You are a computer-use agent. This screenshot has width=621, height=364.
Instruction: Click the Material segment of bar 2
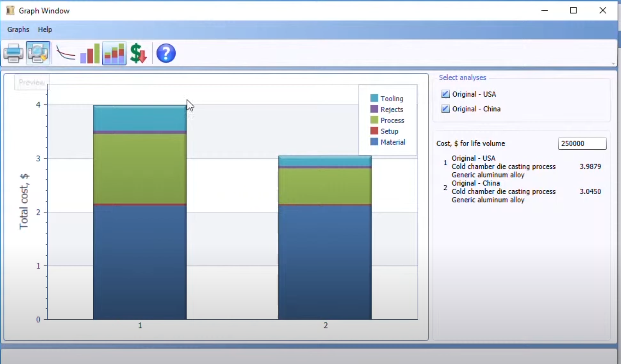[x=325, y=262]
